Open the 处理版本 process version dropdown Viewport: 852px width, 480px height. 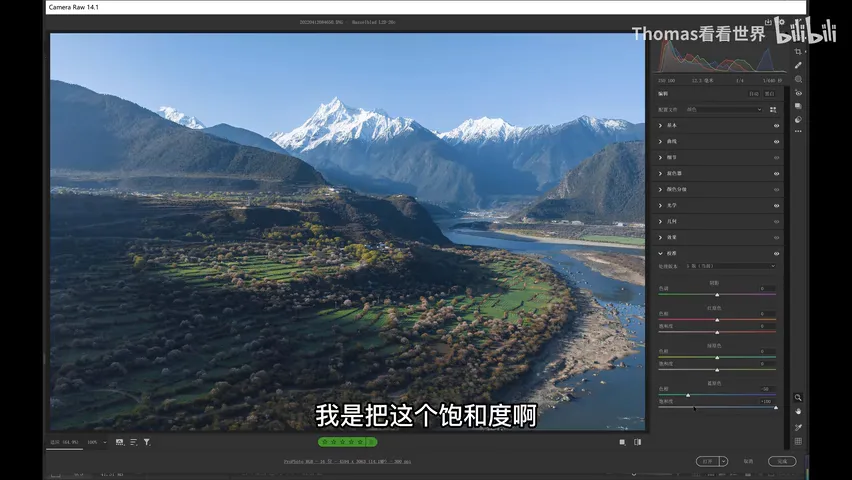point(730,266)
